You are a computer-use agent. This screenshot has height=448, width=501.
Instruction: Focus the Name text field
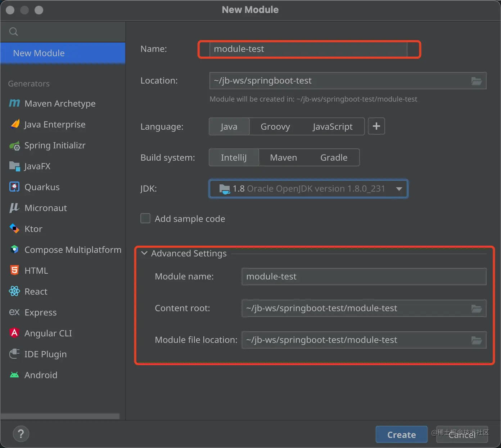[x=308, y=49]
